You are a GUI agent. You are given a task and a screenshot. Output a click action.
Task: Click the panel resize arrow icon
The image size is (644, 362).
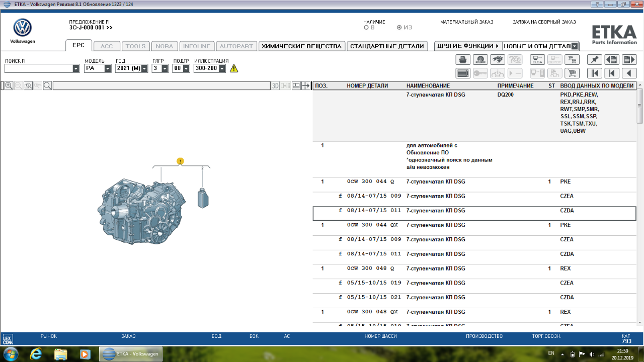point(306,86)
